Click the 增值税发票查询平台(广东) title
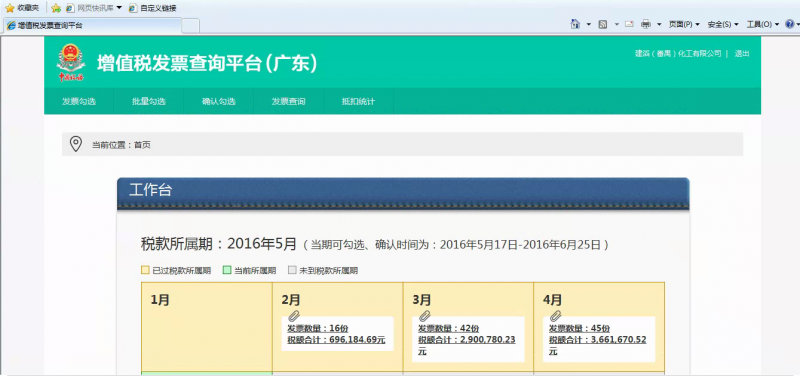Screen dimensions: 800x376 coord(208,63)
